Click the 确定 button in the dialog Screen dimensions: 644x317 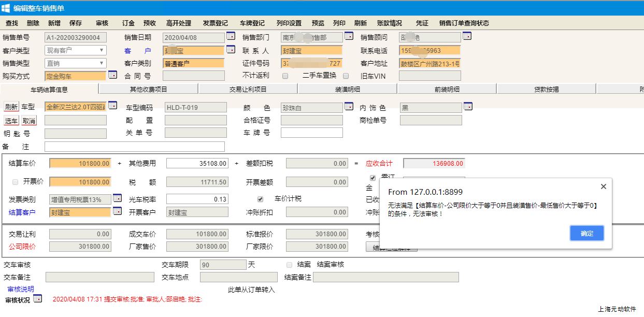pos(586,234)
